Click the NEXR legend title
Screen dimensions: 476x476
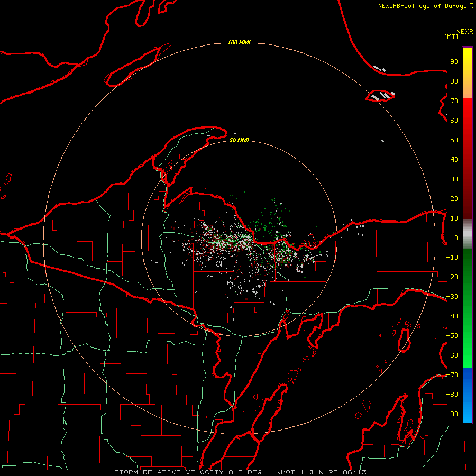(x=464, y=32)
